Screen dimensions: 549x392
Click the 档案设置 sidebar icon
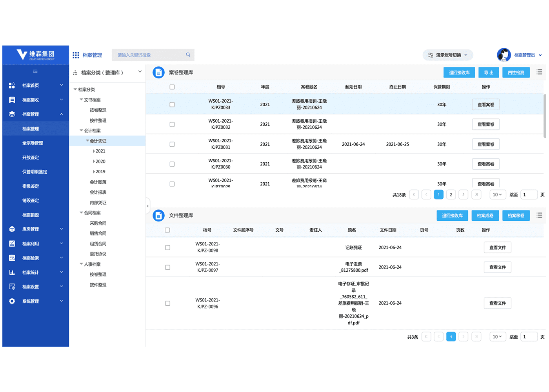tap(12, 287)
